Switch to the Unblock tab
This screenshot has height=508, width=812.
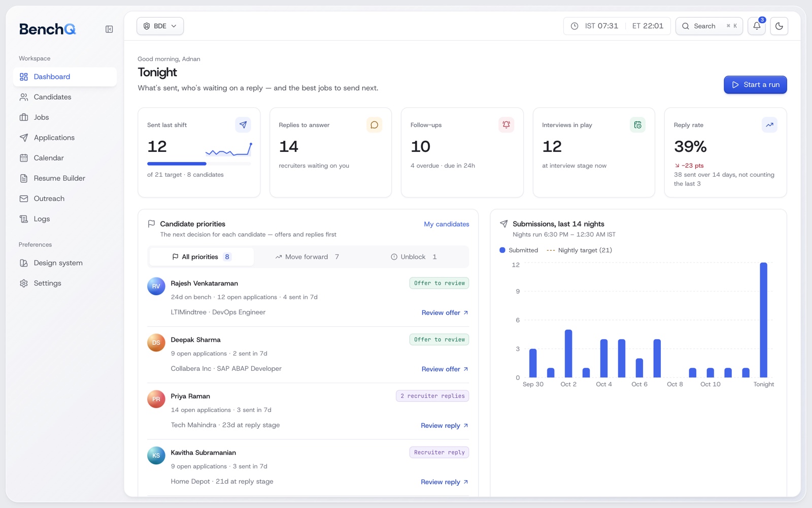pos(414,257)
